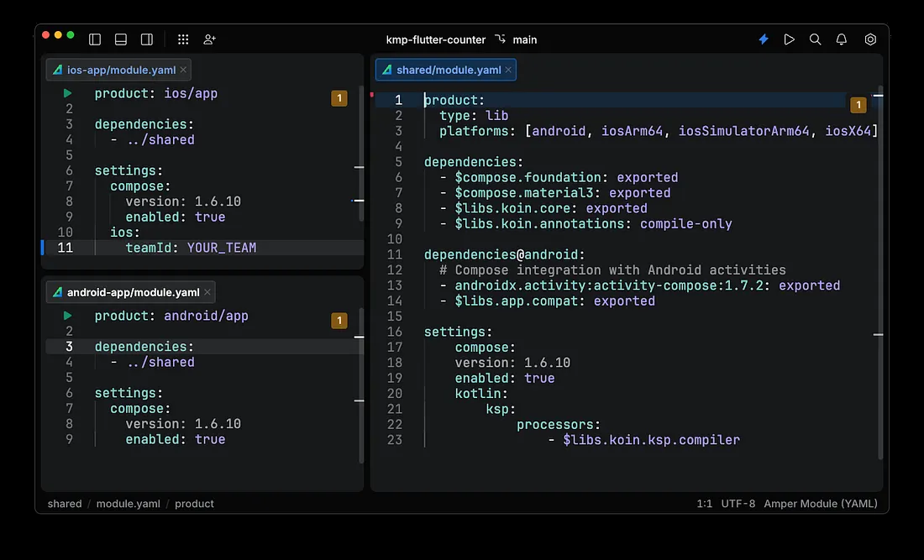Click the ios-app editor vertical scrollbar
This screenshot has height=560, width=924.
coord(361,153)
